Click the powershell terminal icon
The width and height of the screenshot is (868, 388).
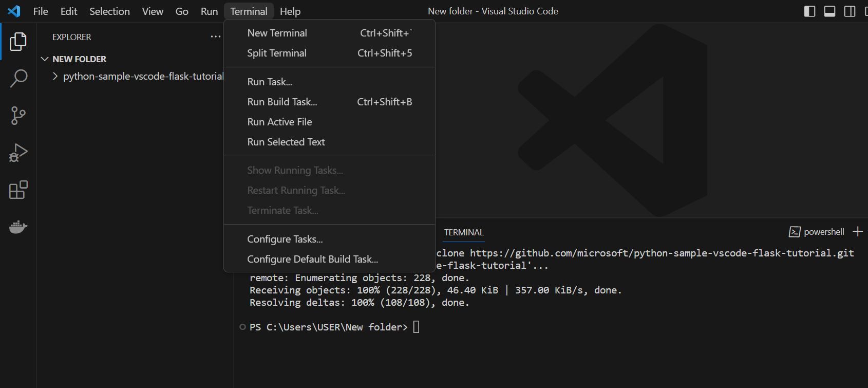pos(795,232)
